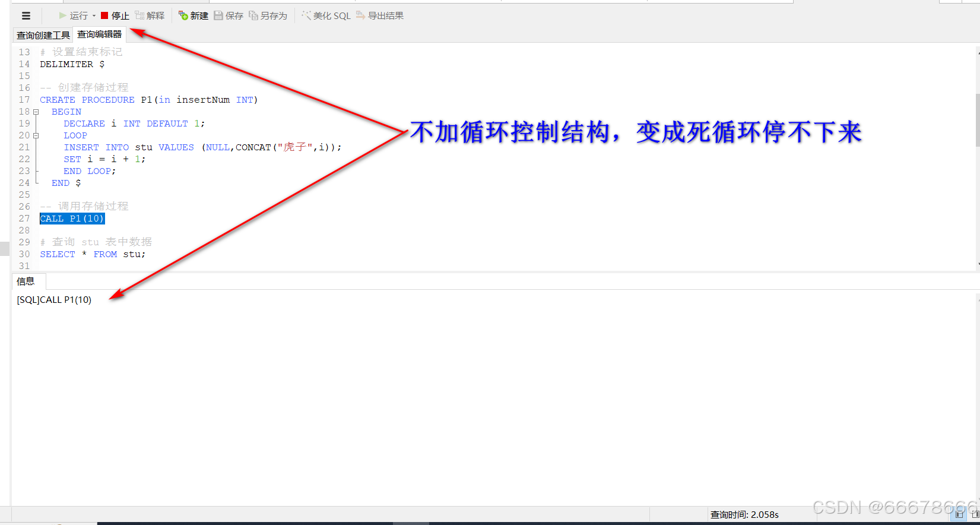Click the [SQL]CALL P1(10) message
Viewport: 980px width, 525px height.
click(54, 300)
